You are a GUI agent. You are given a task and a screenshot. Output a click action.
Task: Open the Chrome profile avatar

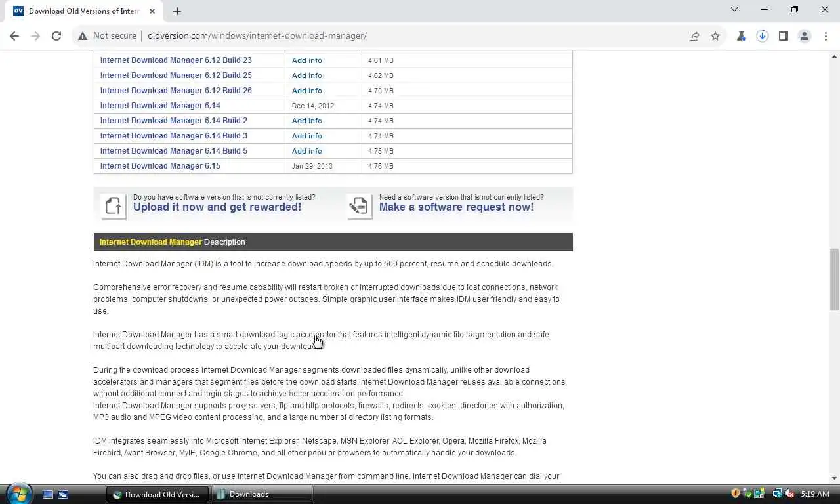[x=804, y=36]
